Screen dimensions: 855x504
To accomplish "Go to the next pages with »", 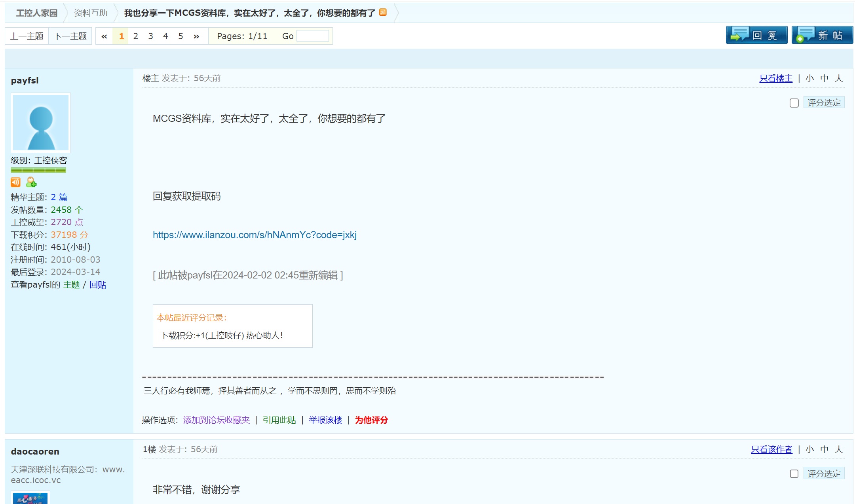I will pyautogui.click(x=196, y=36).
